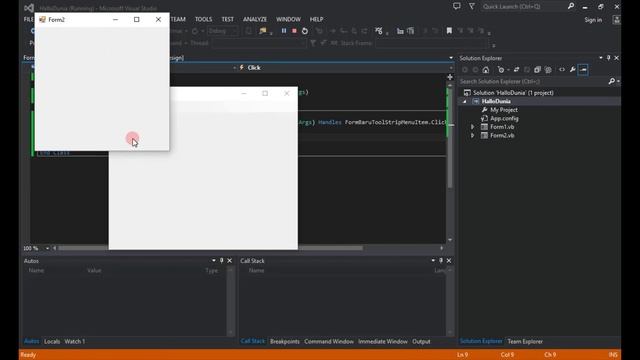Open the account avatar icon beside Sign in

[616, 20]
